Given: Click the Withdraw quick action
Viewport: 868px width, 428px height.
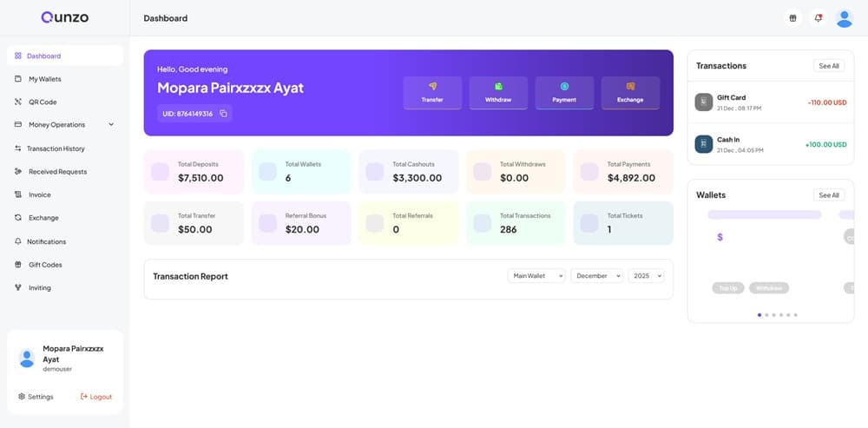Looking at the screenshot, I should pos(498,93).
